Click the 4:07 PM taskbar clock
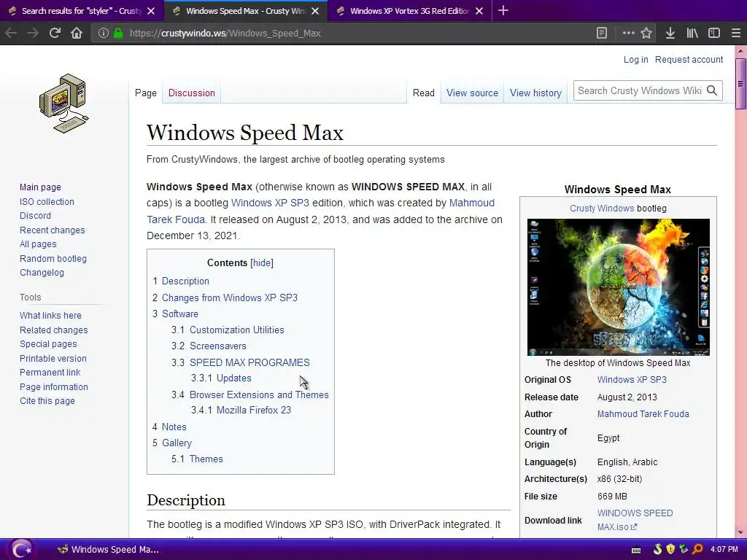The width and height of the screenshot is (747, 560). 724,550
